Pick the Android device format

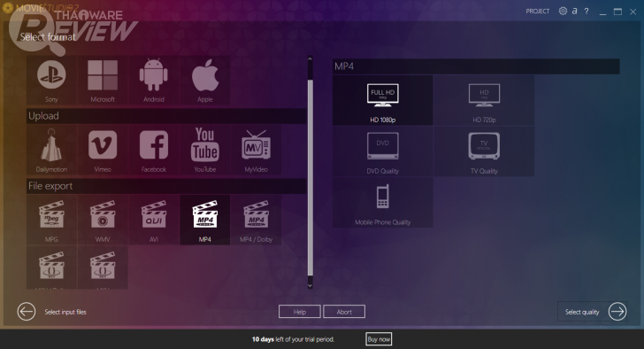(154, 80)
